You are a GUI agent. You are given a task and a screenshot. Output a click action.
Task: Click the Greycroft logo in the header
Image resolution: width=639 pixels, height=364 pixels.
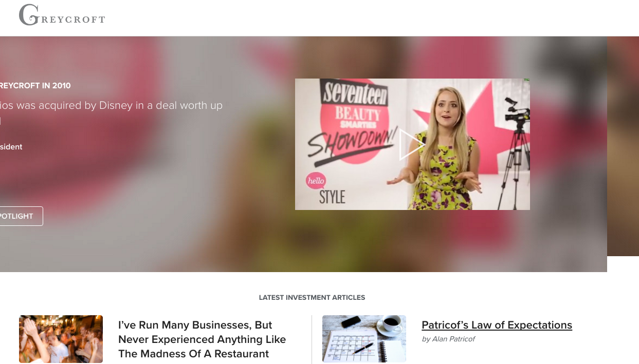[62, 15]
